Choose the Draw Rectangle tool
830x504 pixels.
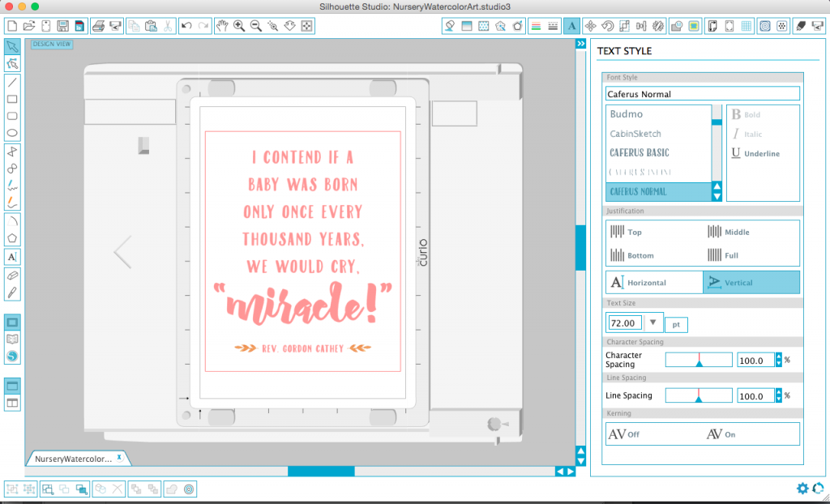12,99
